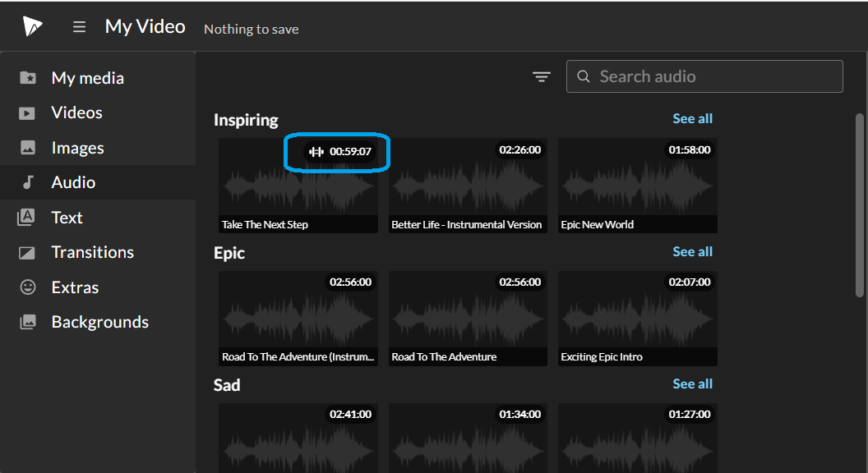Image resolution: width=868 pixels, height=473 pixels.
Task: Click the Sad section heading
Action: pos(227,385)
